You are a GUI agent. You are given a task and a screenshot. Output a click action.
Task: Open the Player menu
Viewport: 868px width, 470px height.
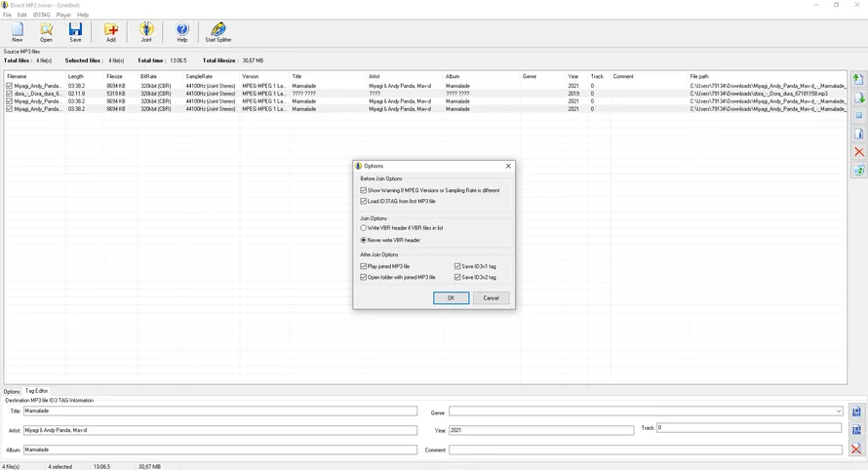[63, 15]
